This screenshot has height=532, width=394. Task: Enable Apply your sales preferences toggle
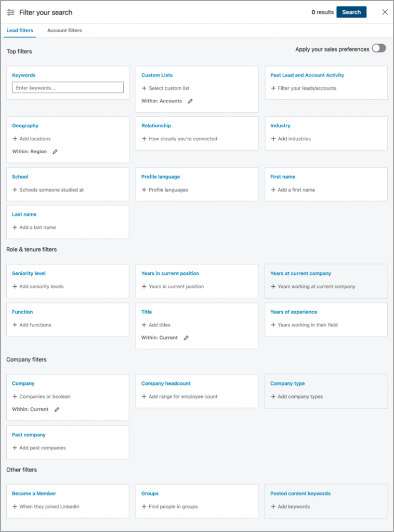[379, 49]
